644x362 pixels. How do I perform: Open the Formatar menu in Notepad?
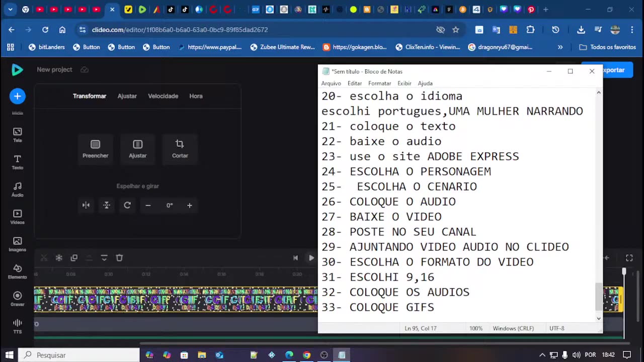pos(379,83)
